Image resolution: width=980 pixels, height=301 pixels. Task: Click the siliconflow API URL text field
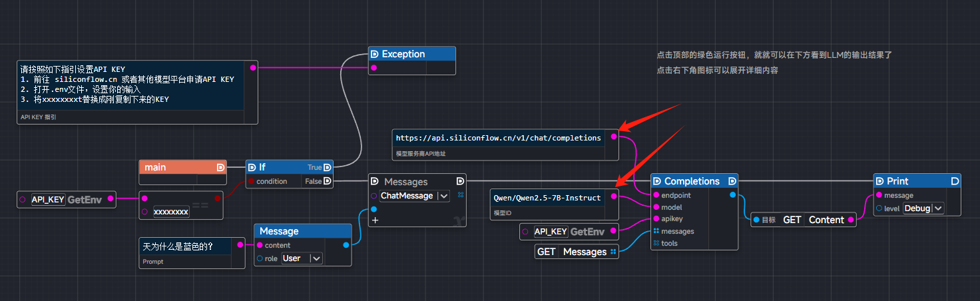(498, 138)
